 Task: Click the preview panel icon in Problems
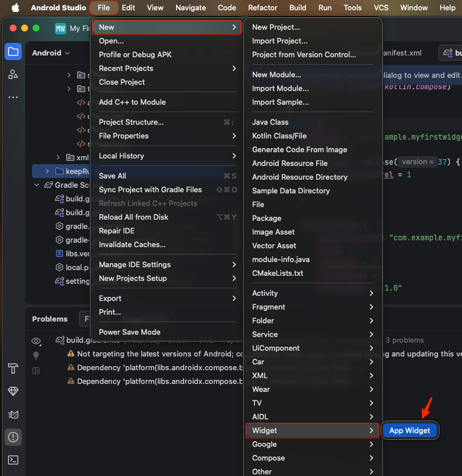[36, 371]
